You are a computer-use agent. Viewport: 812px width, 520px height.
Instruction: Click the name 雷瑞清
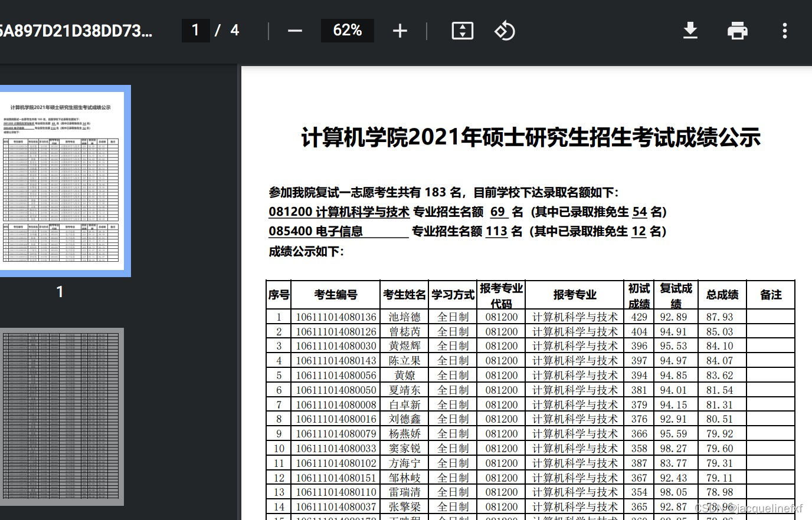pos(405,492)
